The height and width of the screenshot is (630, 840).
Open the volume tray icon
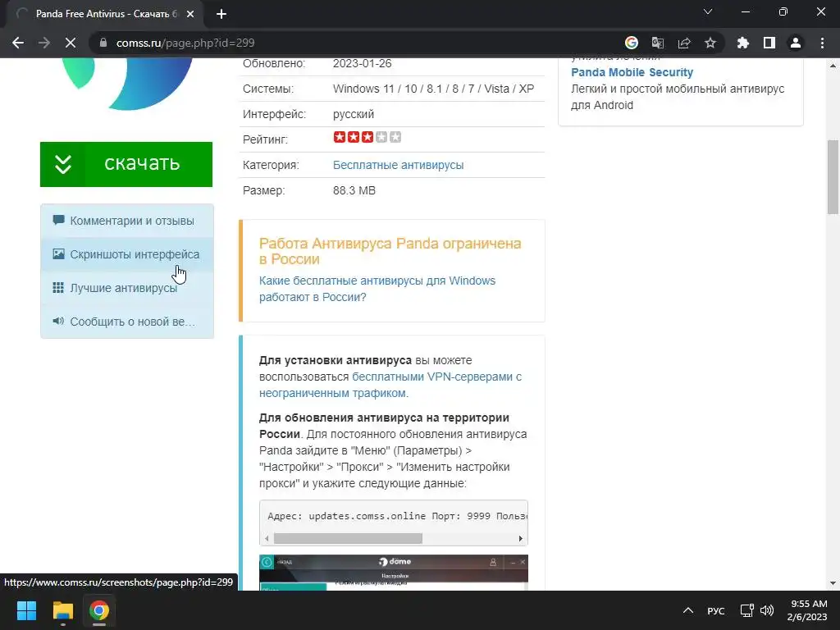tap(767, 610)
